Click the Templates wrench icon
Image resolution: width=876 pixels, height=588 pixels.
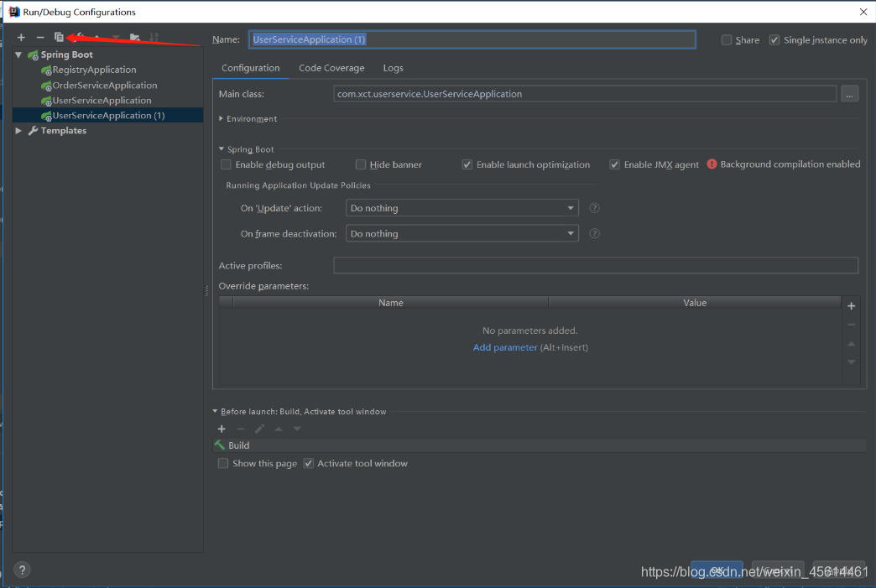coord(33,131)
